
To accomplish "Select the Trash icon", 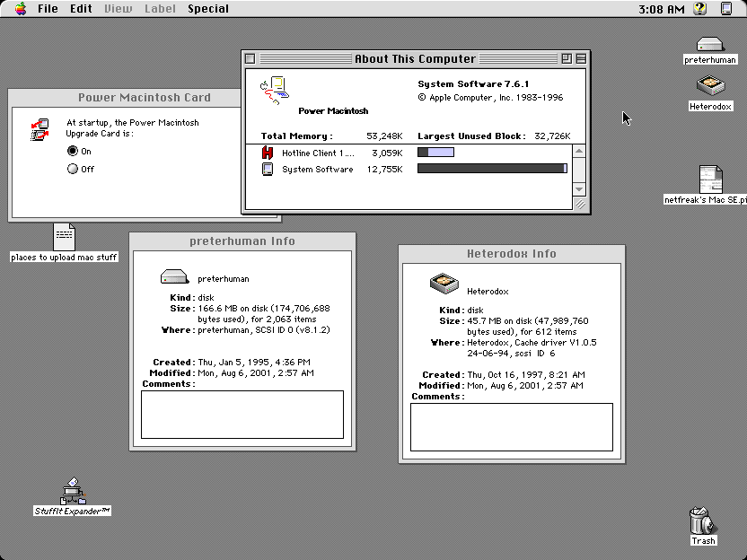I will (x=703, y=521).
